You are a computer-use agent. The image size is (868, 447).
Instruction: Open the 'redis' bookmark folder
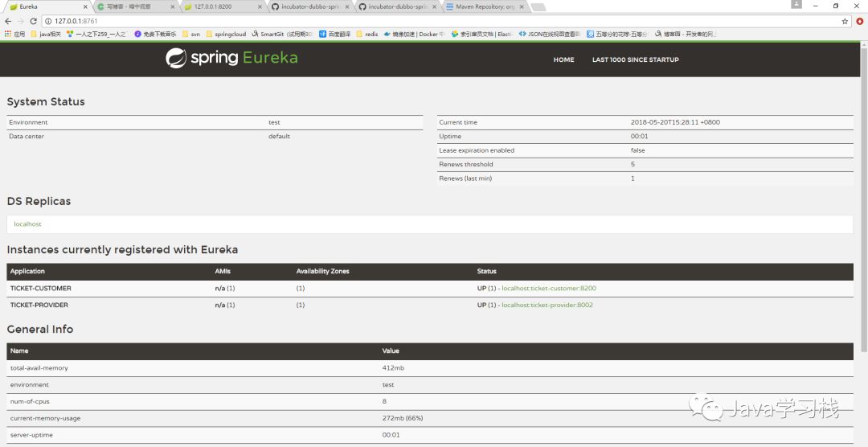click(367, 34)
